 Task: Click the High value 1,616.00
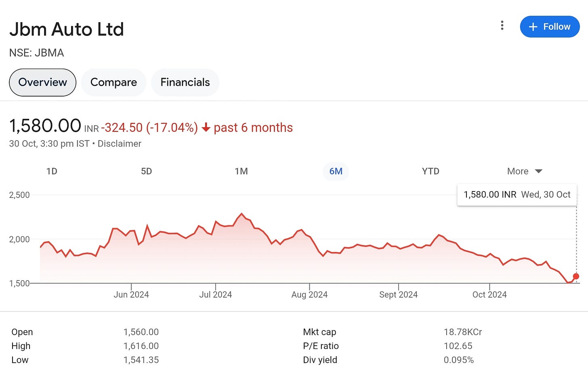(x=141, y=346)
